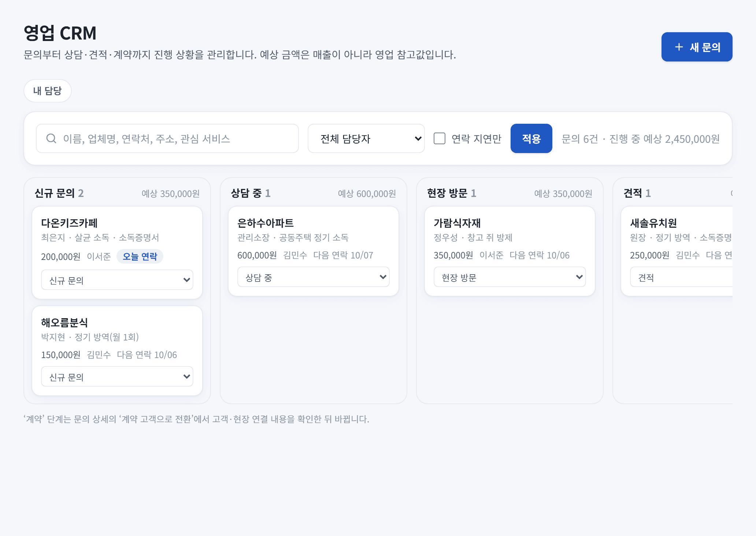Screen dimensions: 756x536
Task: Enable the 연락 지연만 checkbox
Action: click(x=440, y=138)
